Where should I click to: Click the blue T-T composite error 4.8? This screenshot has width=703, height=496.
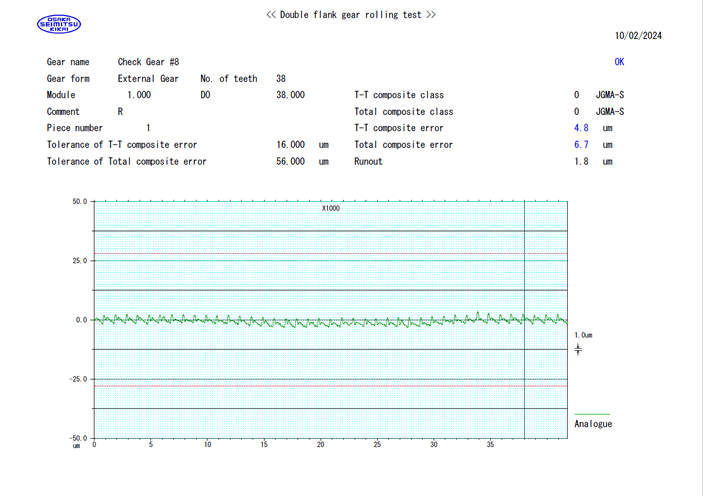pyautogui.click(x=581, y=128)
